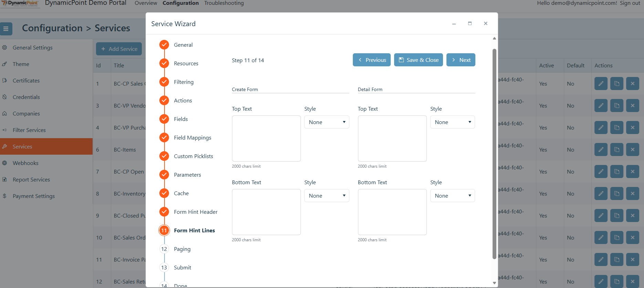
Task: Click the Save & Close button
Action: pos(419,60)
